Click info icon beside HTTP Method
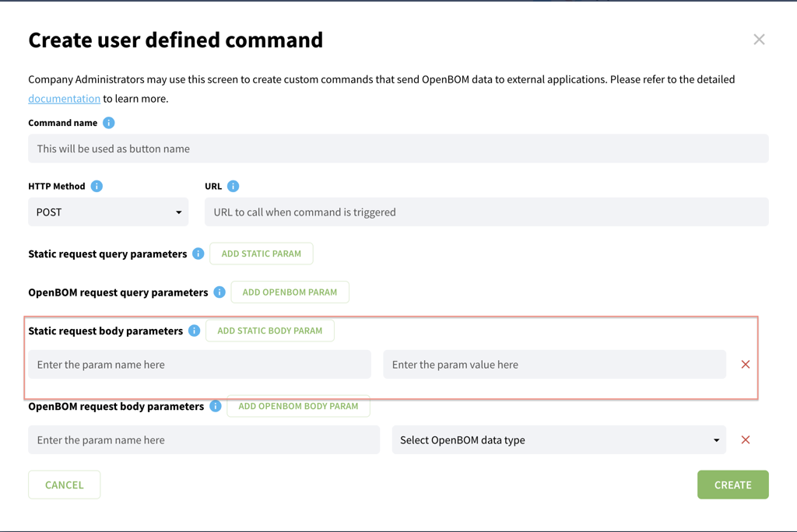The height and width of the screenshot is (532, 797). (97, 186)
